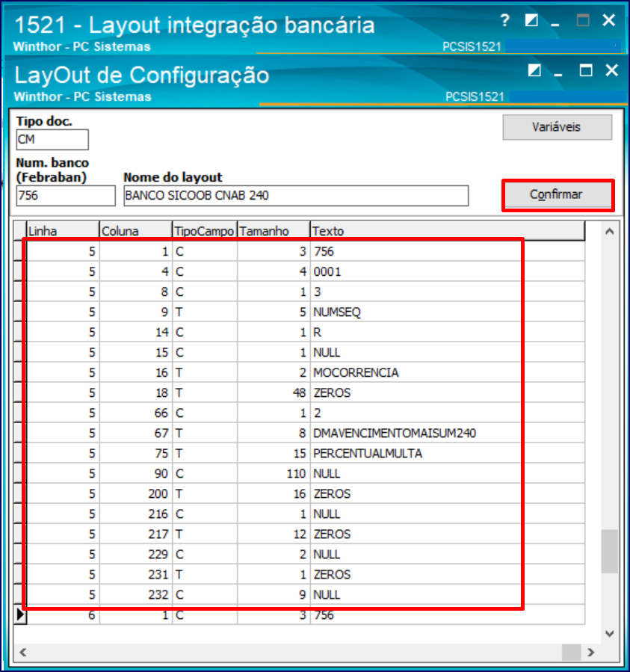Viewport: 630px width, 672px height.
Task: Select Texto 'NULL' in the Coluna 229 row
Action: [448, 554]
